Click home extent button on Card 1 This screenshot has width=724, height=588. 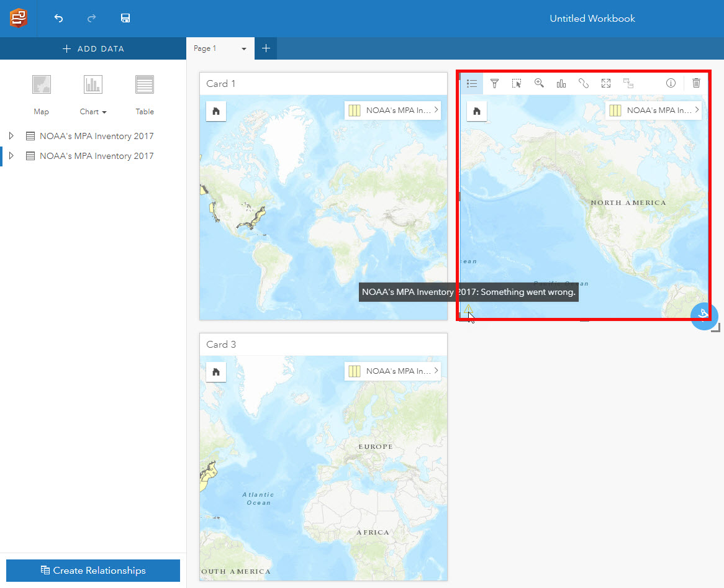click(216, 111)
